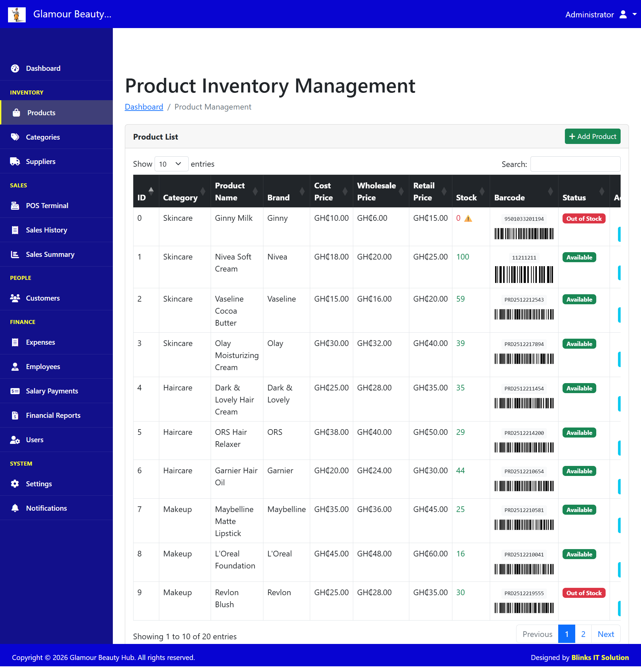
Task: Click the barcode image for Ginny Milk
Action: pyautogui.click(x=524, y=234)
